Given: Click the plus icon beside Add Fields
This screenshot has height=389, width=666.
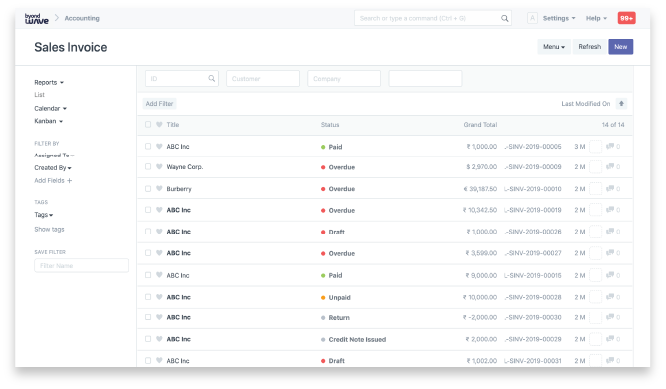Looking at the screenshot, I should coord(70,180).
